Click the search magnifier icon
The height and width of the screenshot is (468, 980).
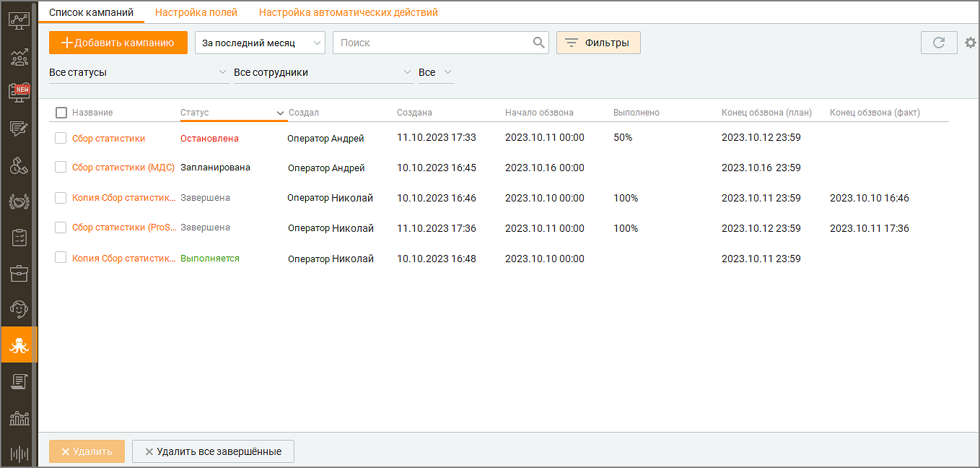[x=539, y=43]
